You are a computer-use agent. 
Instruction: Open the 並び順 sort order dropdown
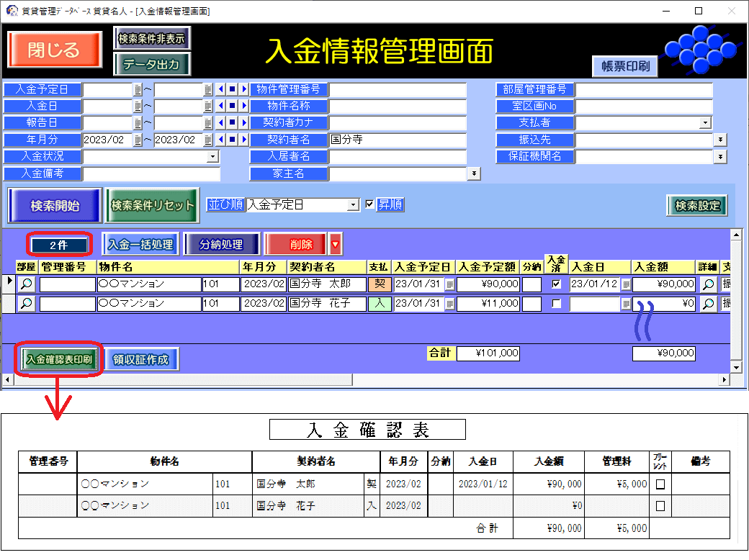click(353, 205)
